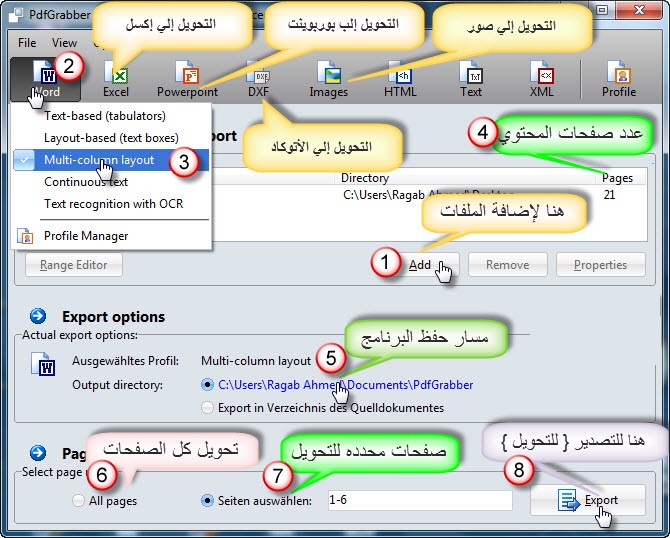Select Multi-column layout menu entry

112,160
